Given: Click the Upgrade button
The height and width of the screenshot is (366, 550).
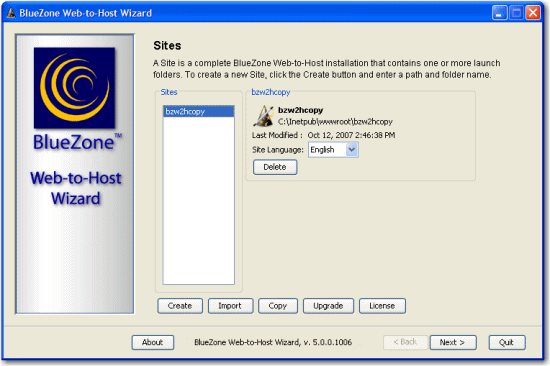Looking at the screenshot, I should [328, 306].
